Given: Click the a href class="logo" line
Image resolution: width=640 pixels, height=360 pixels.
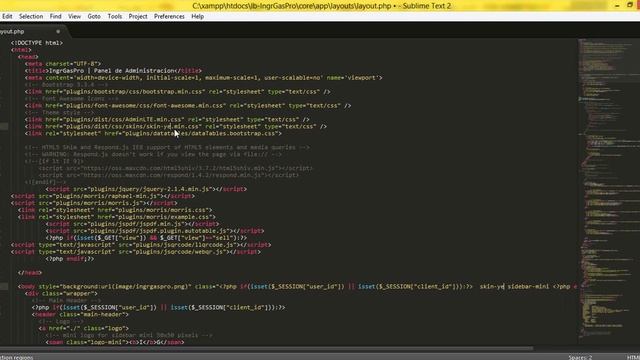Looking at the screenshot, I should click(x=84, y=328).
